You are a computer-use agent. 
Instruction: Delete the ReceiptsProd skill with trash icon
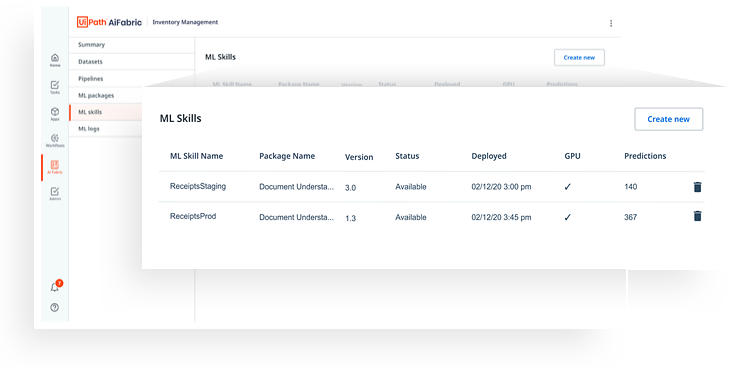(697, 216)
